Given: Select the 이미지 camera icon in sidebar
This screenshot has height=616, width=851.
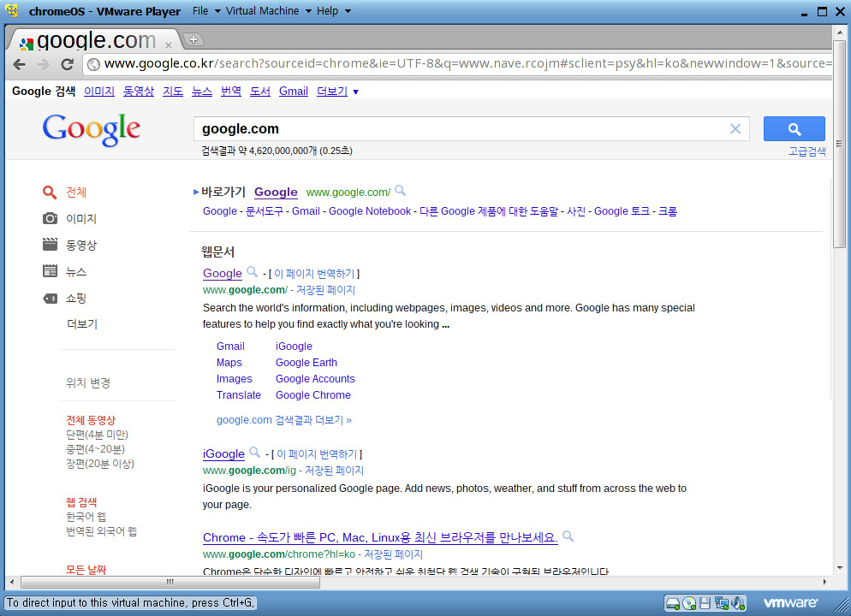Looking at the screenshot, I should (x=50, y=218).
